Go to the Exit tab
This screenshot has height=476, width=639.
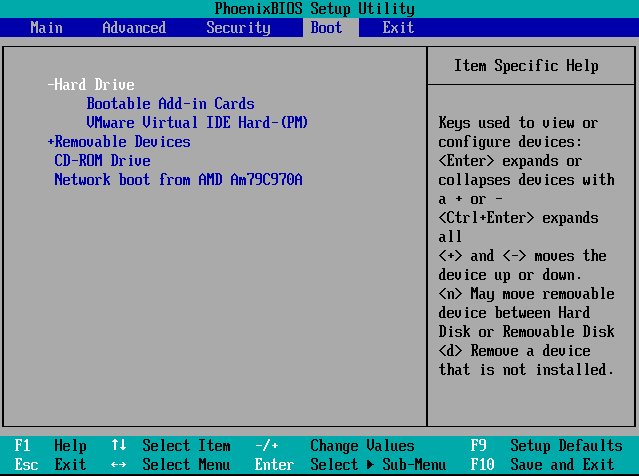tap(398, 28)
